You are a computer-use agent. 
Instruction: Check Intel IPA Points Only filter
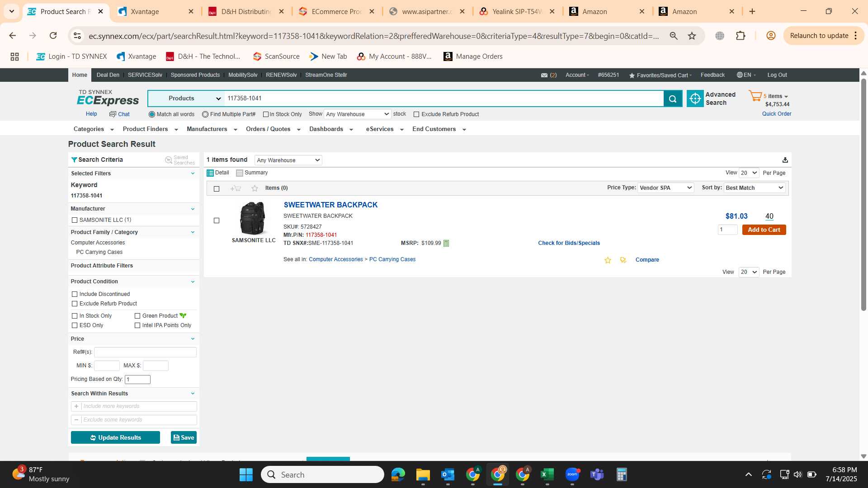click(x=137, y=325)
